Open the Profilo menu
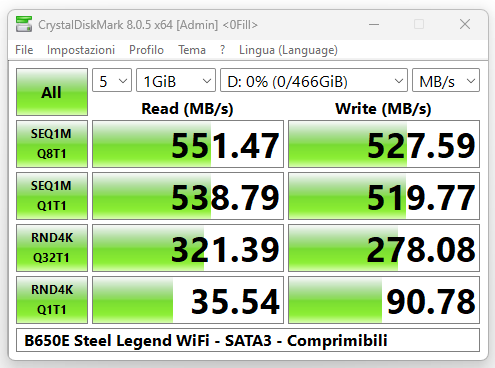 pos(146,50)
